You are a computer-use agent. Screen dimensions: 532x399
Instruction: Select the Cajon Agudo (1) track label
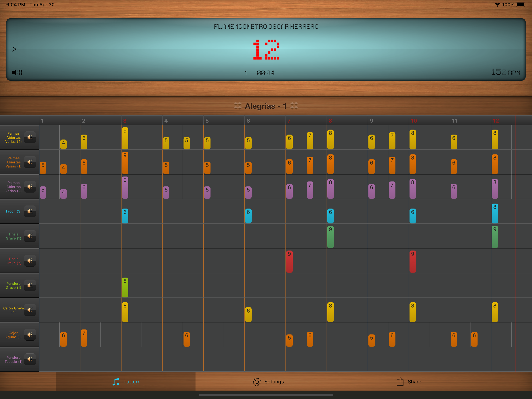click(13, 335)
